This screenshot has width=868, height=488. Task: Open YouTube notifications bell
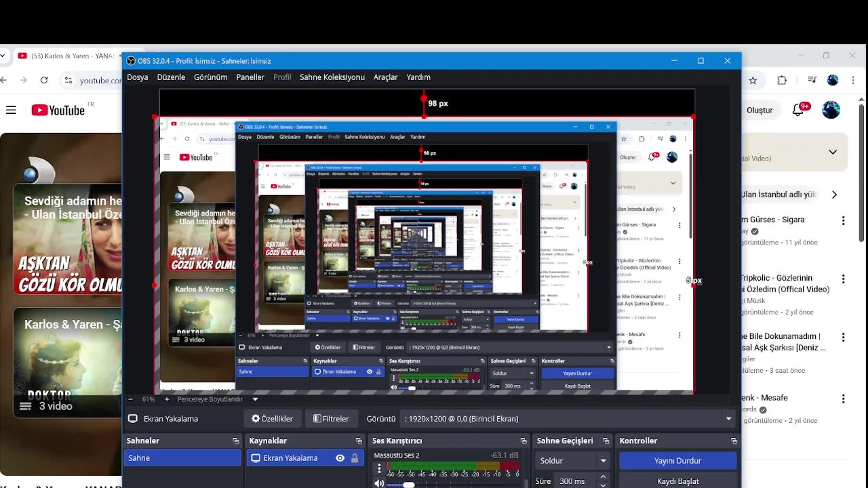coord(798,110)
